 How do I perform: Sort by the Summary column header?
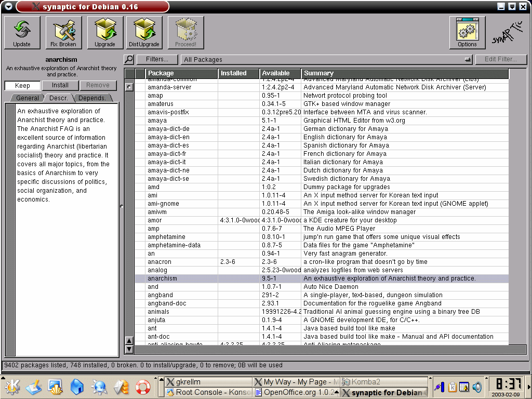click(x=405, y=73)
